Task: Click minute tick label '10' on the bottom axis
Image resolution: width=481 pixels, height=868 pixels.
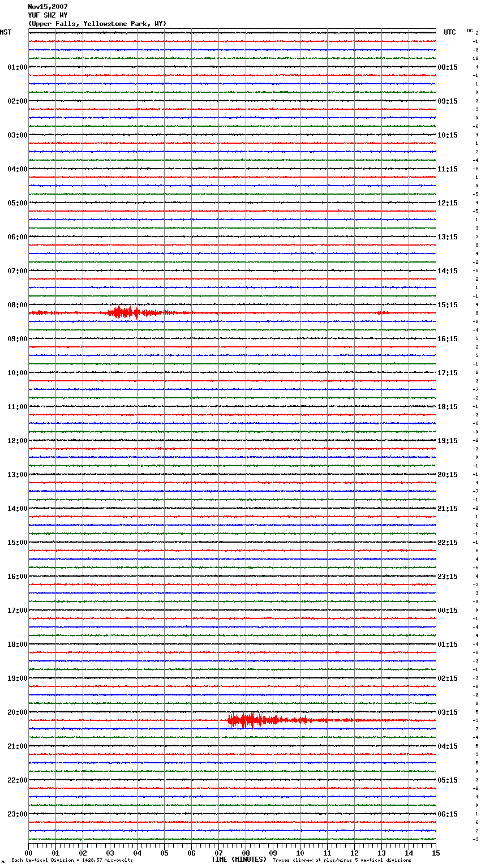Action: [x=300, y=853]
